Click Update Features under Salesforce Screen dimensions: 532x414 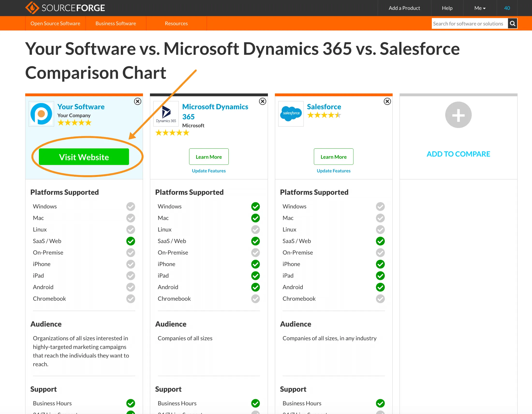click(x=333, y=171)
